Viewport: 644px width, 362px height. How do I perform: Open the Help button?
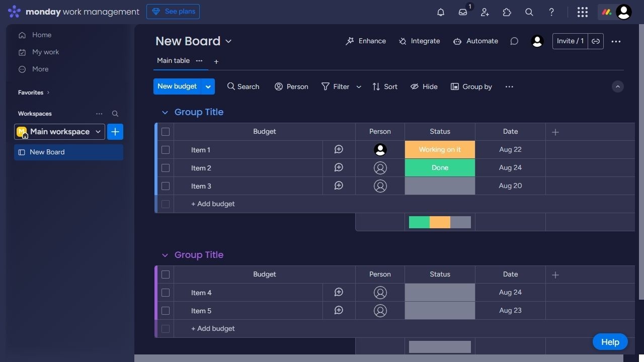pos(610,341)
